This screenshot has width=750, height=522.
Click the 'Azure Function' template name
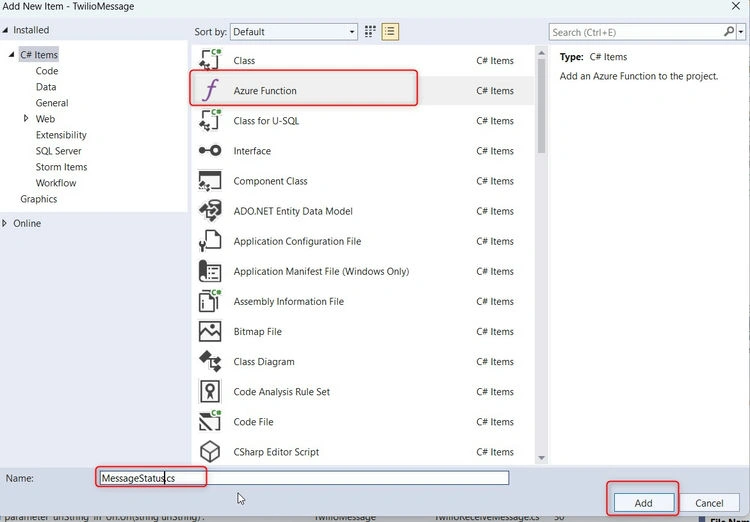click(x=265, y=90)
